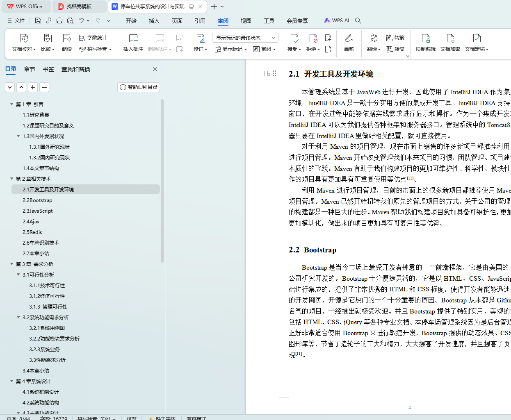Click 字数: 16779 in status bar

(x=53, y=418)
